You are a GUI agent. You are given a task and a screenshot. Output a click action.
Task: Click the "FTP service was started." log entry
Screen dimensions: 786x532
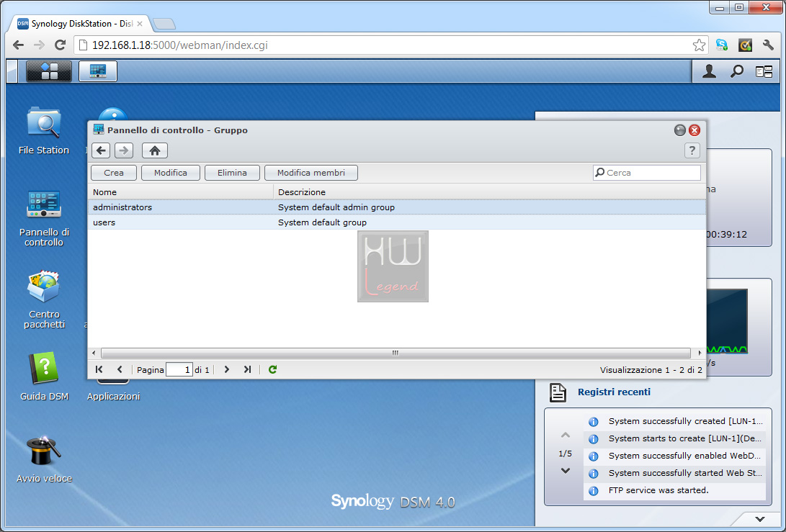tap(675, 490)
